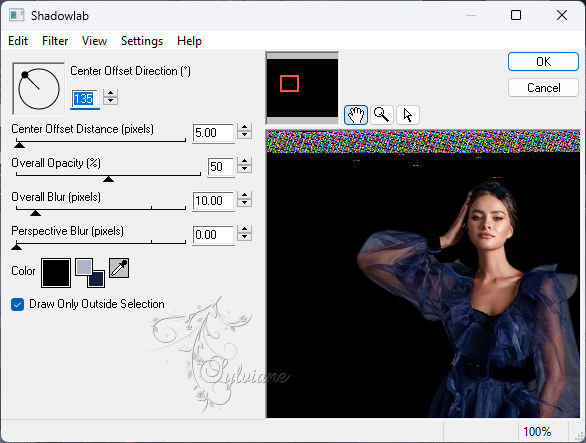Pick the eyedropper color sampler

pos(119,268)
